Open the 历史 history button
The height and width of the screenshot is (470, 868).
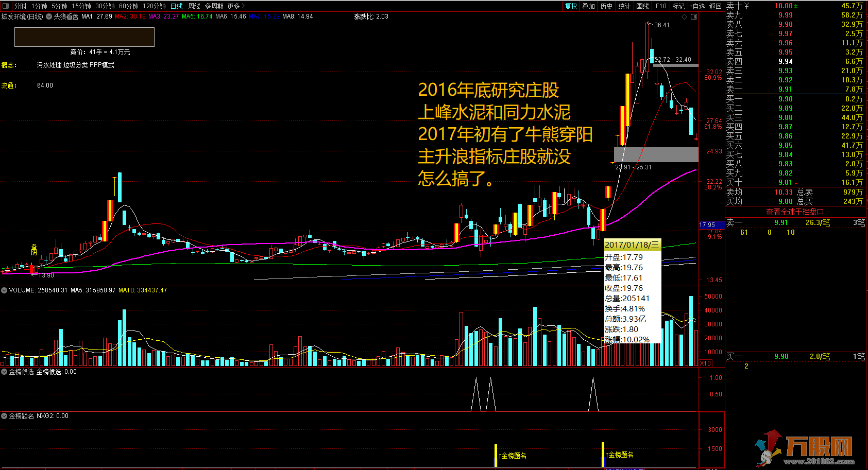click(x=606, y=6)
